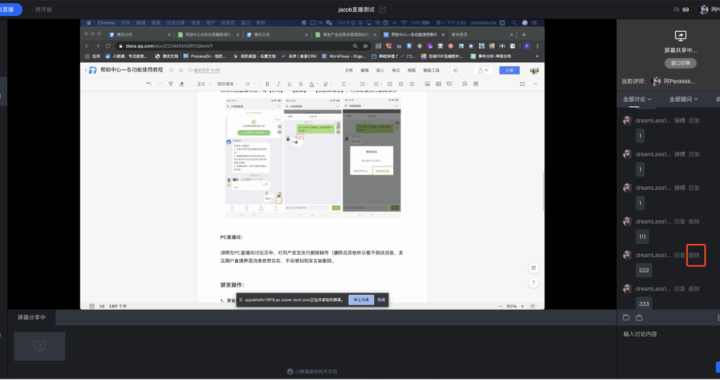Screen dimensions: 720x380
Task: Open a new Chrome tab with plus
Action: click(523, 34)
